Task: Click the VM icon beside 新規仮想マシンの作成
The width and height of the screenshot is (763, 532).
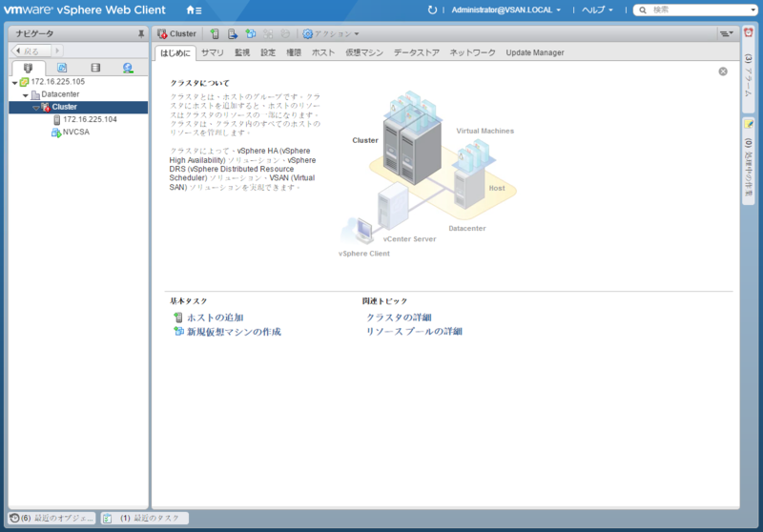Action: [178, 332]
